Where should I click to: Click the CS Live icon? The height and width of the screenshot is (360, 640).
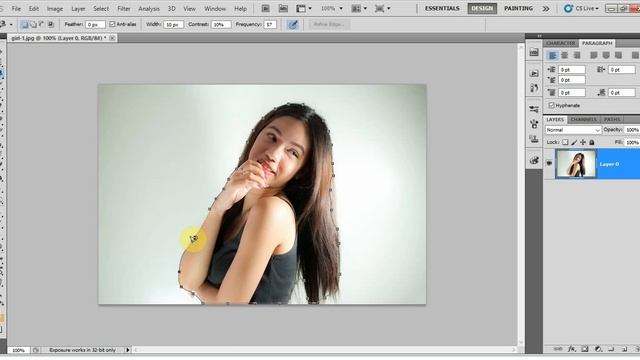[x=568, y=8]
